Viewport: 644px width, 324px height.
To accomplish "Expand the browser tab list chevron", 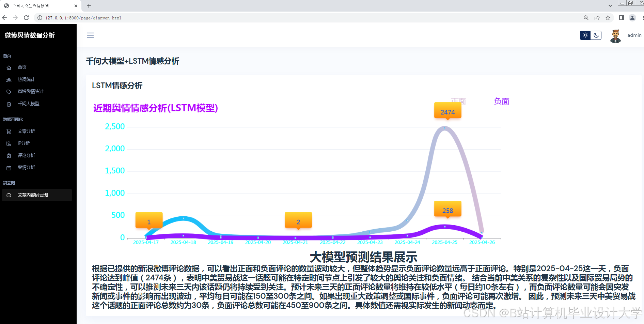I will click(610, 5).
